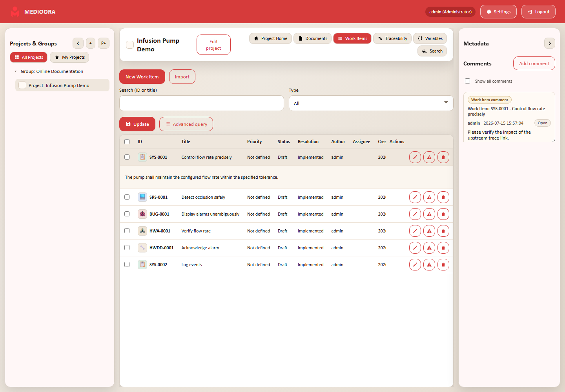Delete SYS-0002 using trash icon

click(x=443, y=265)
